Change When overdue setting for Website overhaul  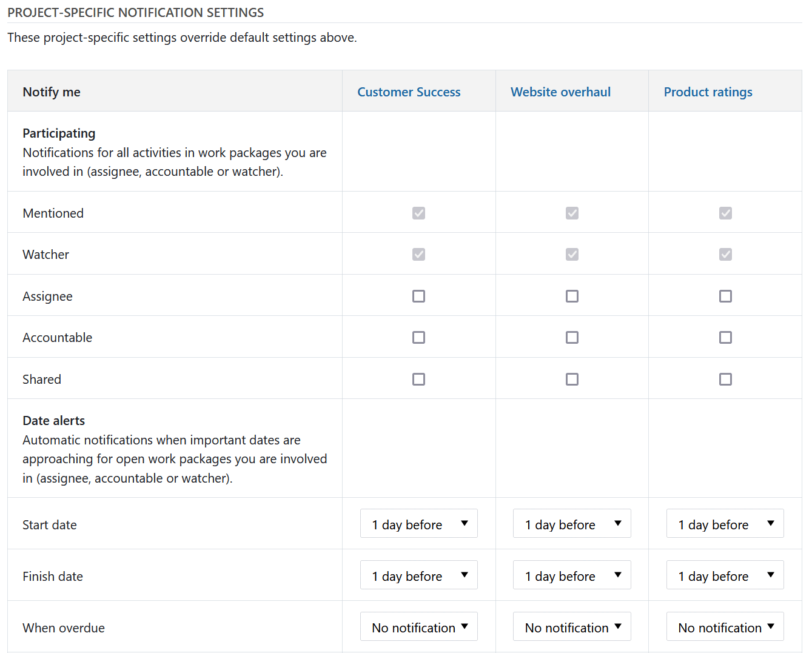coord(572,627)
